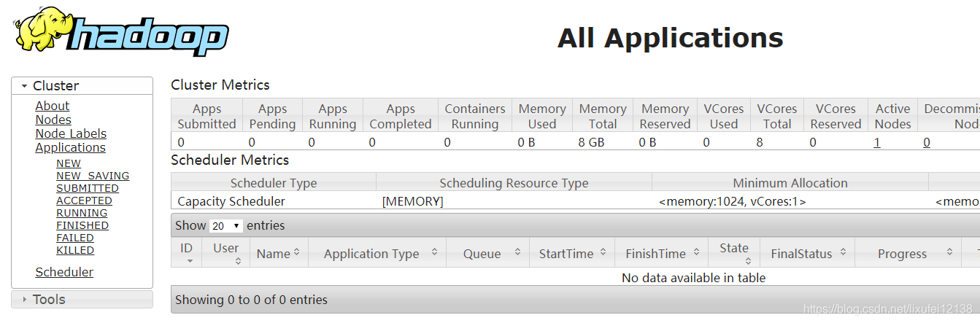The height and width of the screenshot is (323, 980).
Task: Click the Apps Pending header cell
Action: point(272,116)
